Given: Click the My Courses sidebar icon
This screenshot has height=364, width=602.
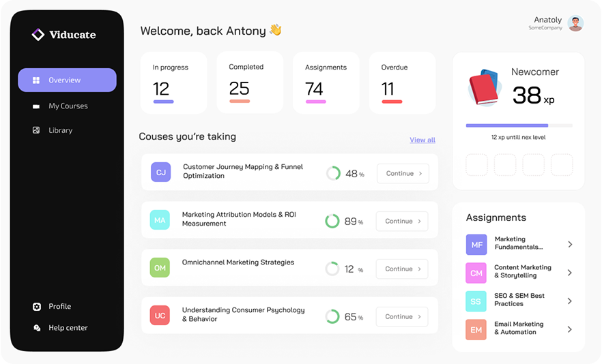Looking at the screenshot, I should click(36, 106).
